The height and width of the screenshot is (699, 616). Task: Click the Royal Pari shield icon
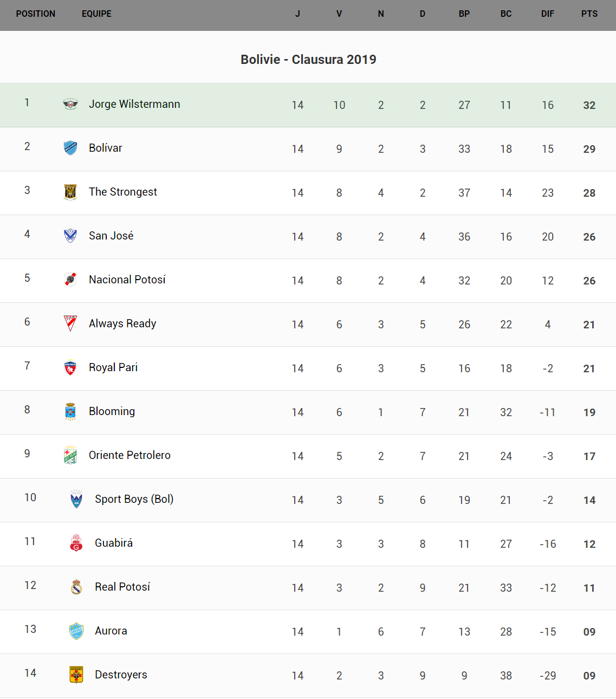click(70, 367)
